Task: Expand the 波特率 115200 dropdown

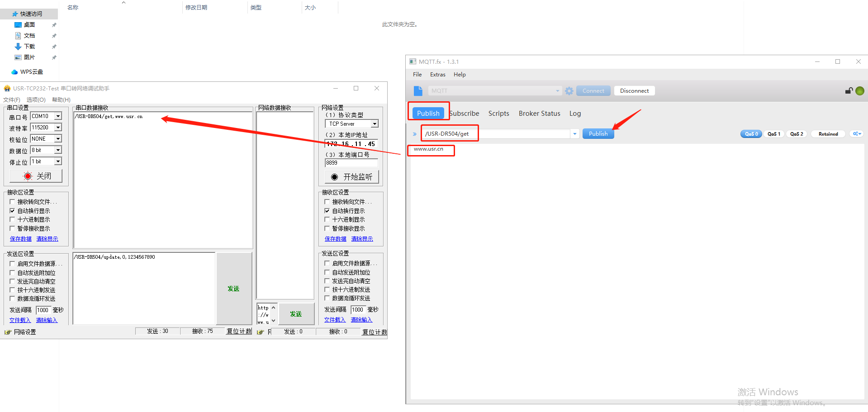Action: click(58, 128)
